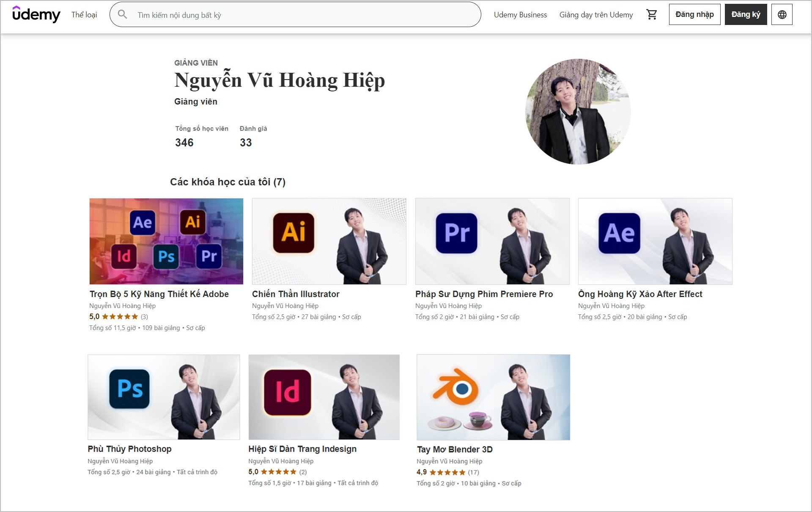Image resolution: width=812 pixels, height=512 pixels.
Task: Click '10 bài giảng' details under Blender course
Action: point(478,484)
